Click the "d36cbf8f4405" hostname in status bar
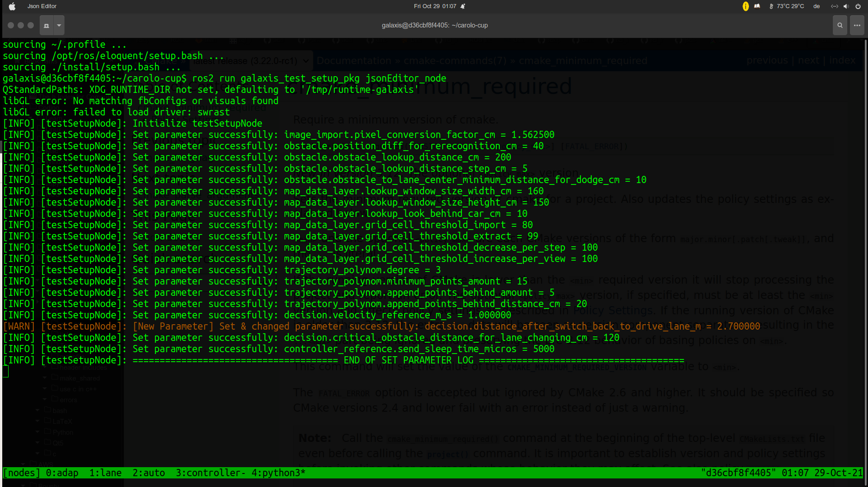The image size is (868, 487). click(x=739, y=473)
